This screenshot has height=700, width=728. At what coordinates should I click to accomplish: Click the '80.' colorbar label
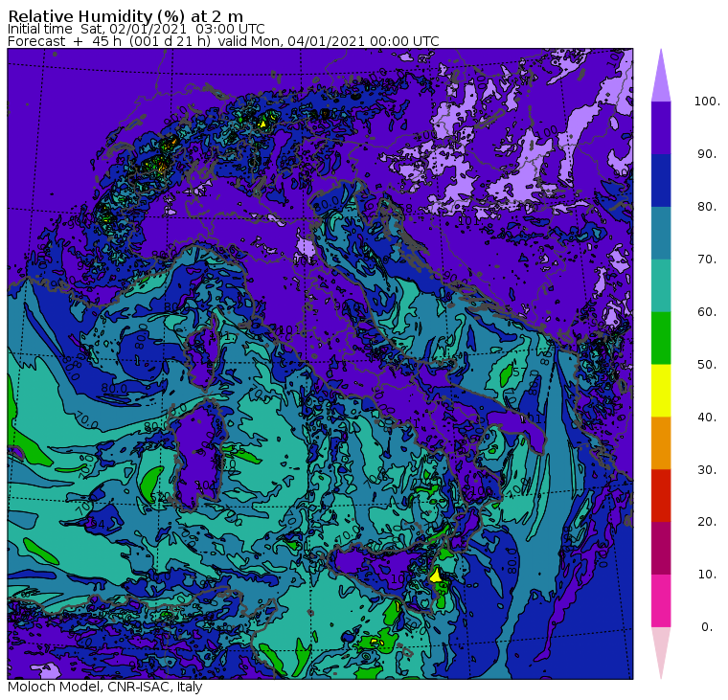[x=707, y=206]
